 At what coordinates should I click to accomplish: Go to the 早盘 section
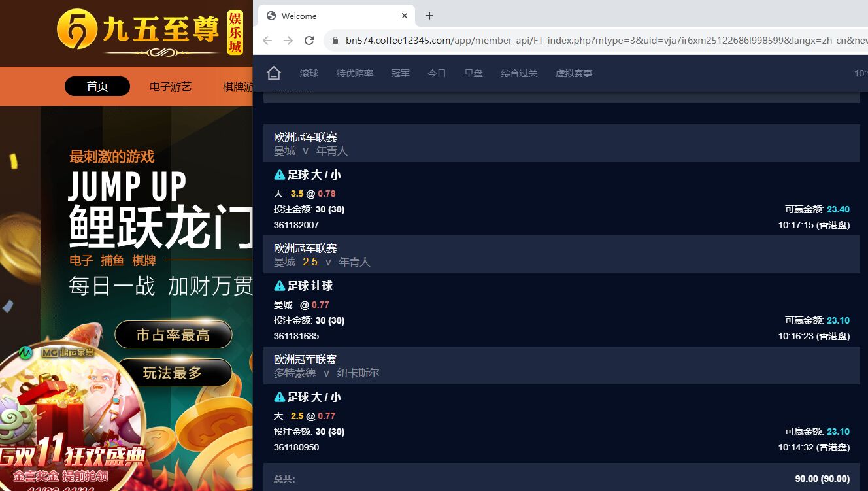pos(474,73)
